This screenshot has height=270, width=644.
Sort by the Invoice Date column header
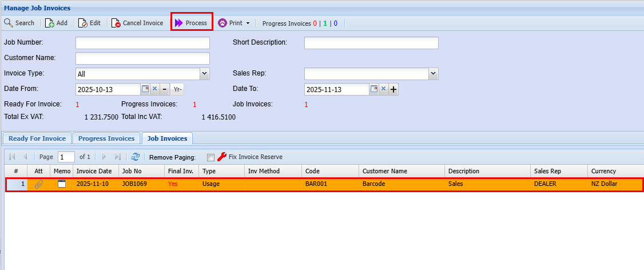(96, 171)
